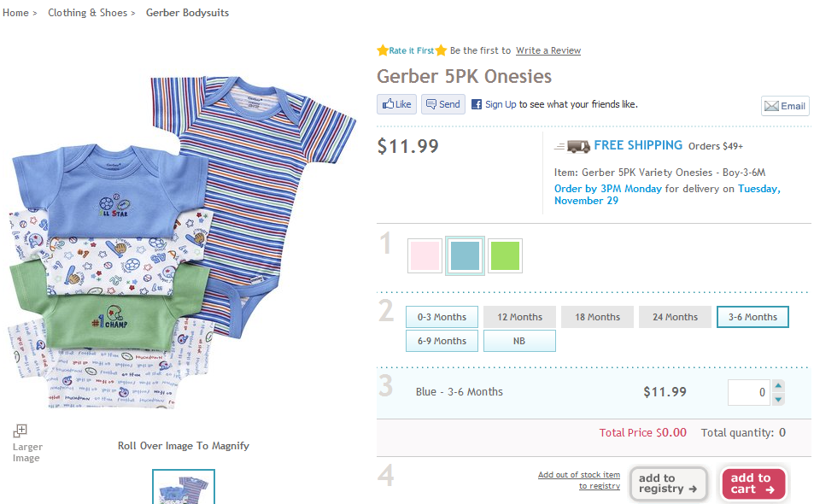Viewport: 814px width, 504px height.
Task: Select the pink color swatch
Action: point(425,255)
